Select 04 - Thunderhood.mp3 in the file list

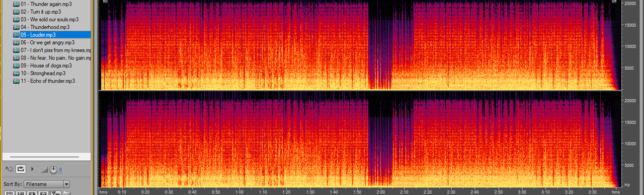[x=45, y=27]
